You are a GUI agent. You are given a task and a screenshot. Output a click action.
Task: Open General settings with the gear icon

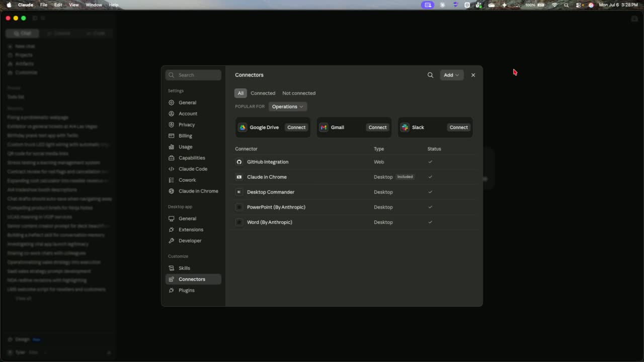tap(172, 103)
